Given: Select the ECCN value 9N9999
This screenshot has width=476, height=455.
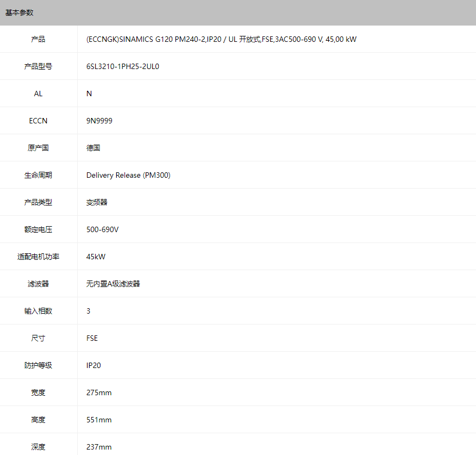Looking at the screenshot, I should tap(99, 121).
